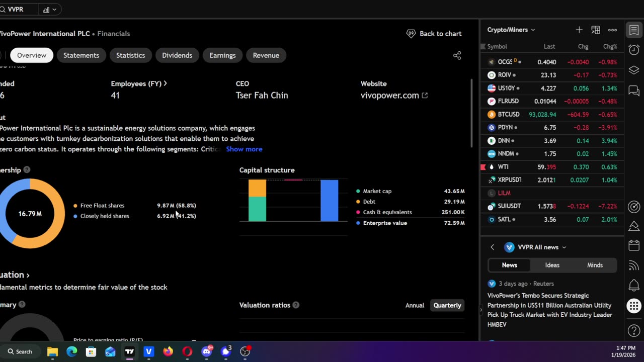The width and height of the screenshot is (644, 362).
Task: Switch to the Ideas tab
Action: [x=552, y=265]
